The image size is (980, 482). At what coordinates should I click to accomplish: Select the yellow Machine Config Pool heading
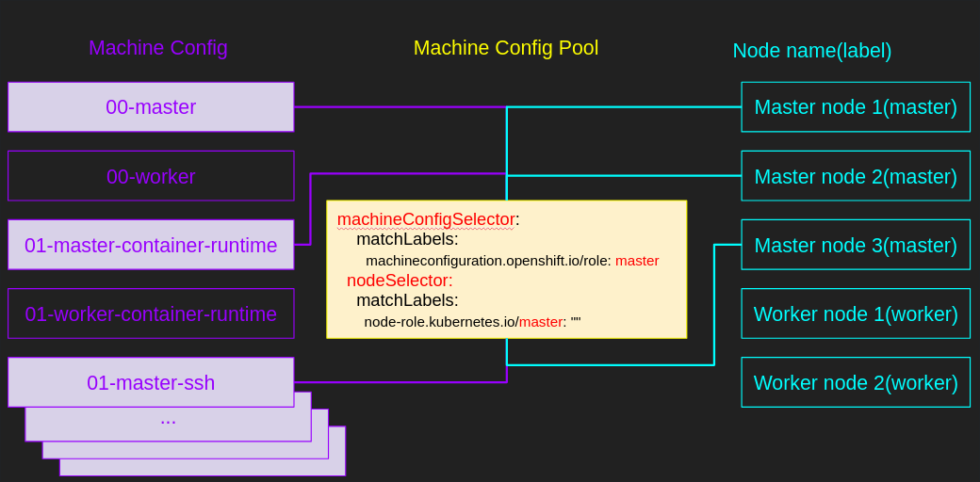pos(506,48)
